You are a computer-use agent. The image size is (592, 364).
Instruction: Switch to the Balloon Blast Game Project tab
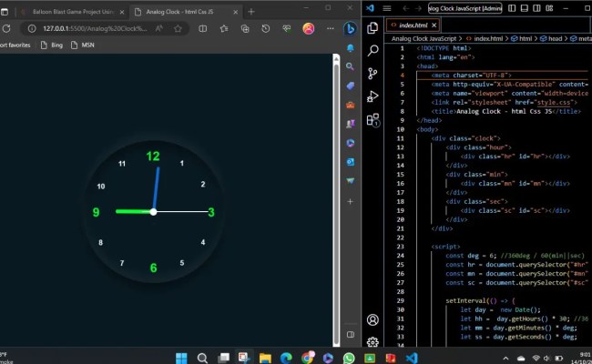(72, 12)
